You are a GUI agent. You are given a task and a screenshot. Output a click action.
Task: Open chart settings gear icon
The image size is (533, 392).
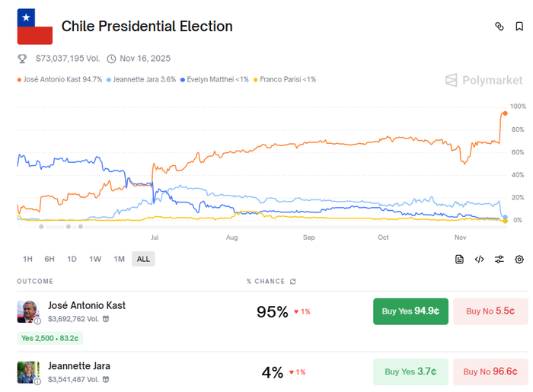pyautogui.click(x=519, y=259)
